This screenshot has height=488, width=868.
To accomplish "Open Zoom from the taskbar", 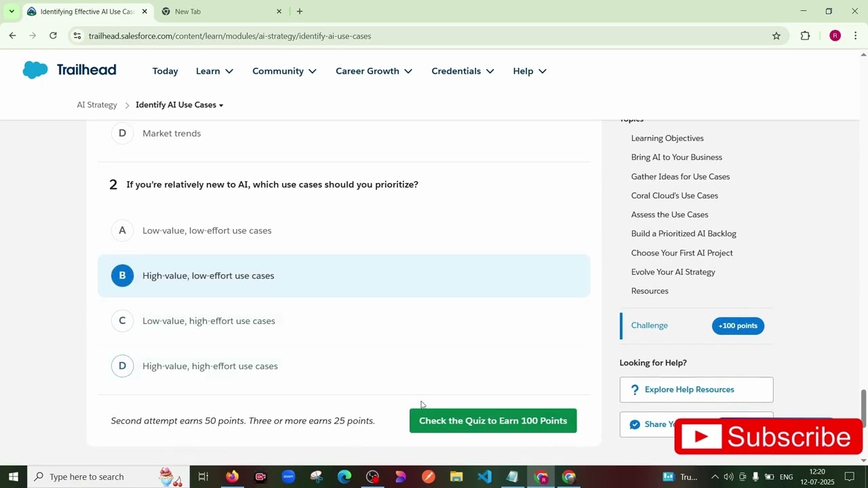I will coord(288,477).
